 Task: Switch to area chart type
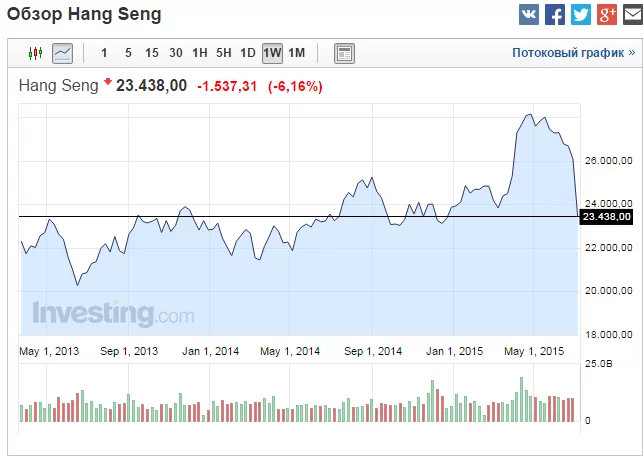[x=62, y=52]
